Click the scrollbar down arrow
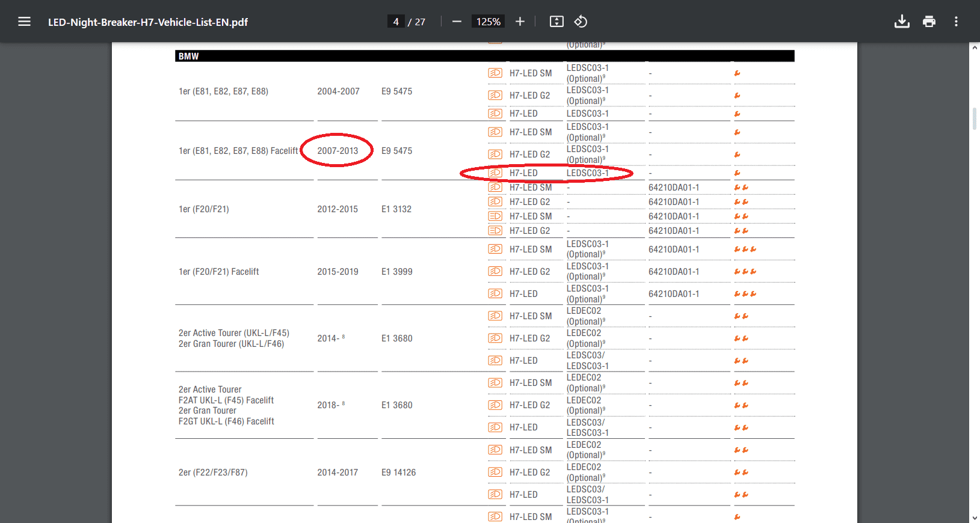 click(974, 518)
